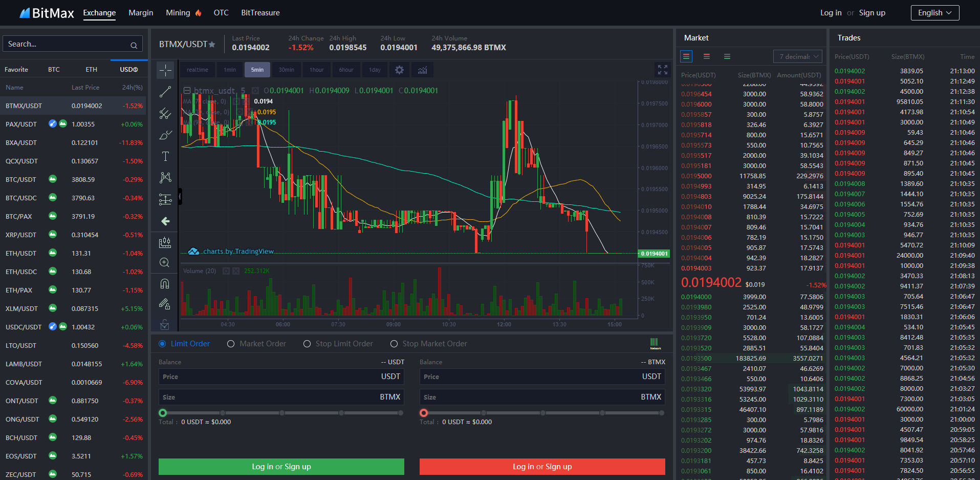This screenshot has width=980, height=480.
Task: Select the trend line drawing tool
Action: 165,92
